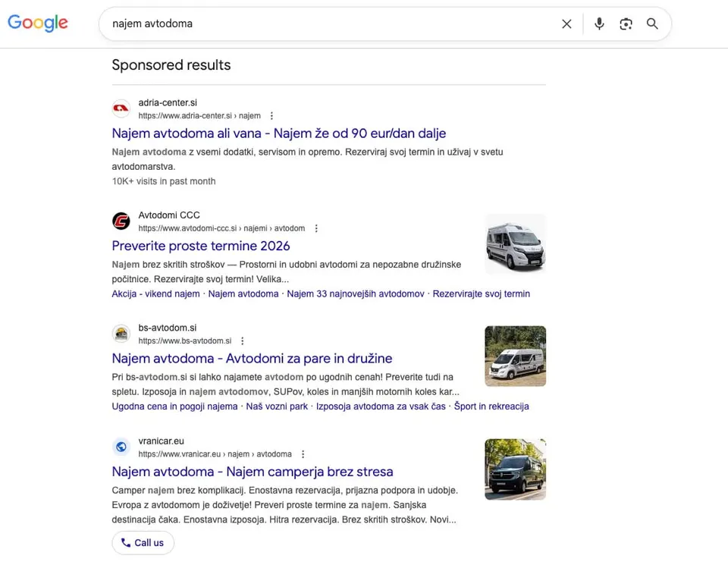The width and height of the screenshot is (728, 568).
Task: Click the https://www.bs-avtodom.si URL text
Action: click(185, 341)
